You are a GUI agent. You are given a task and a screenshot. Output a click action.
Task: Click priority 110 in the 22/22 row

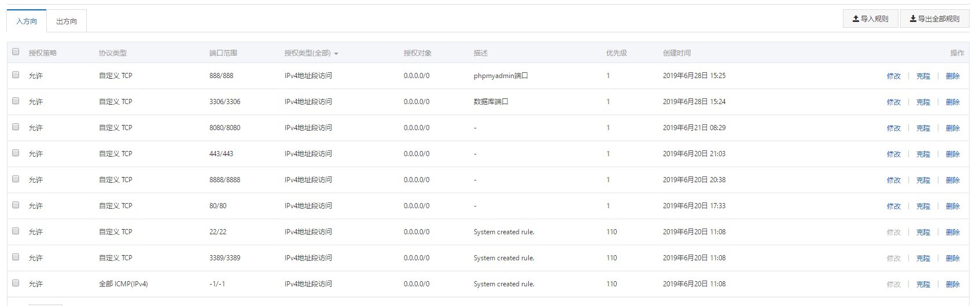611,232
